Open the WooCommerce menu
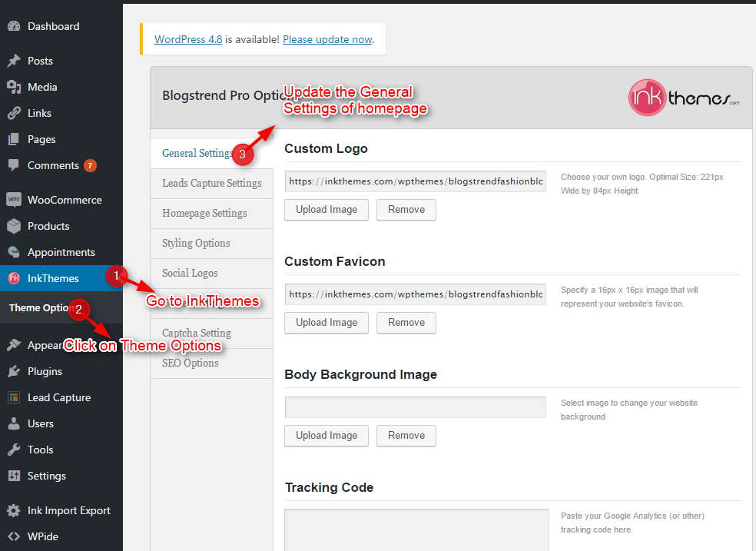The width and height of the screenshot is (756, 551). [61, 200]
